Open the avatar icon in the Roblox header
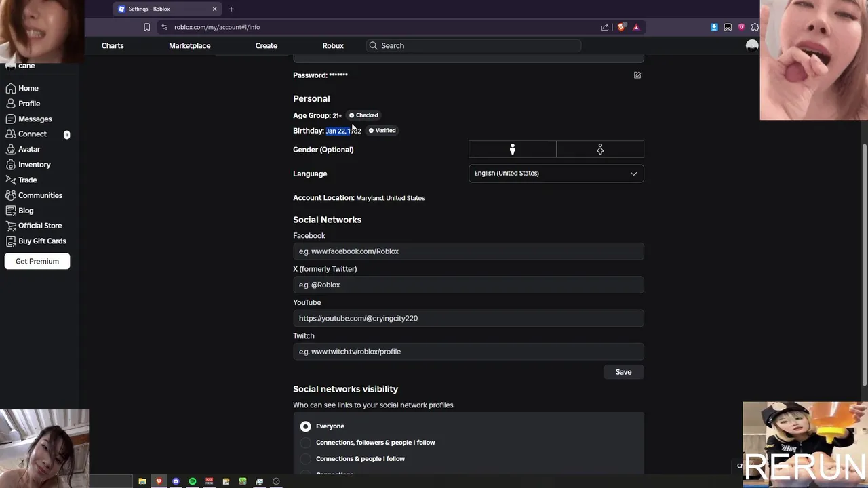868x488 pixels. click(x=751, y=45)
